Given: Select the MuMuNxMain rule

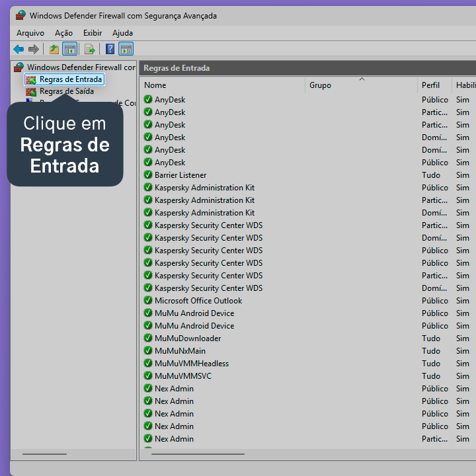Looking at the screenshot, I should (x=180, y=351).
